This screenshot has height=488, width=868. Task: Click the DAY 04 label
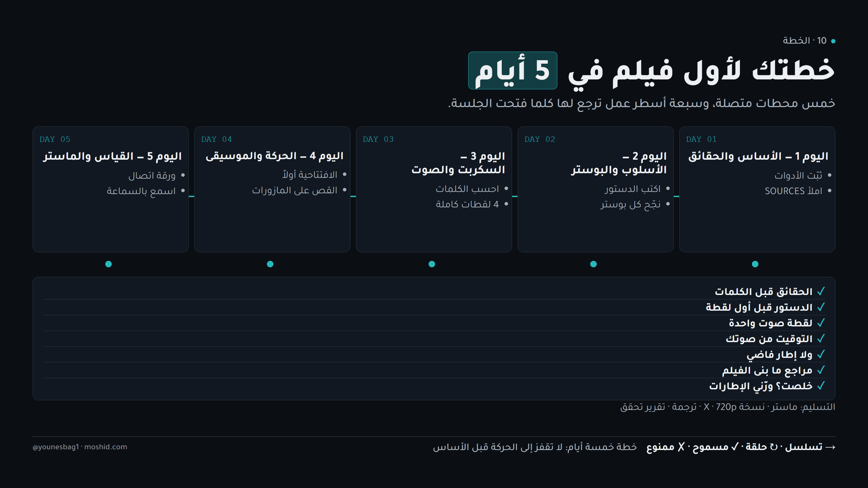point(216,139)
